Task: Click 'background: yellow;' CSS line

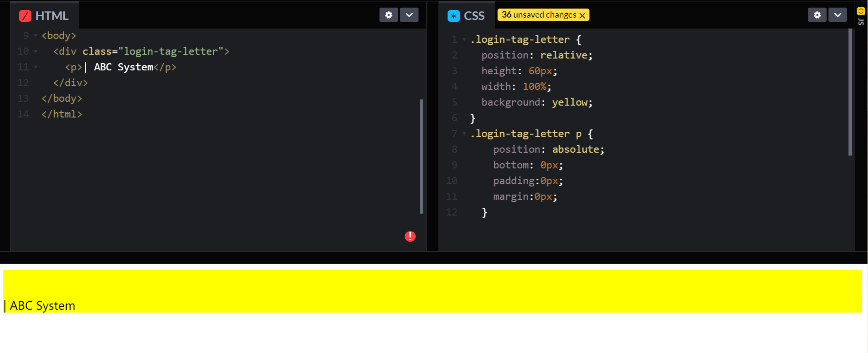Action: point(537,102)
